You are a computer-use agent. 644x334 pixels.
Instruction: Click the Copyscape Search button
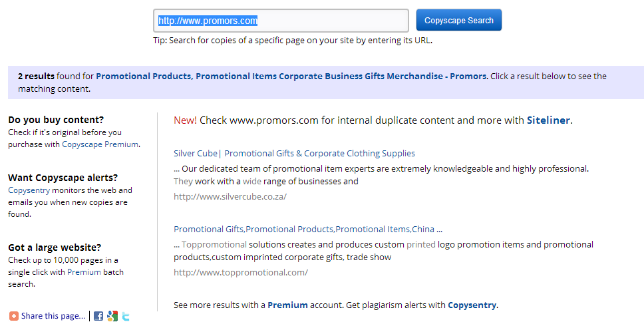459,20
